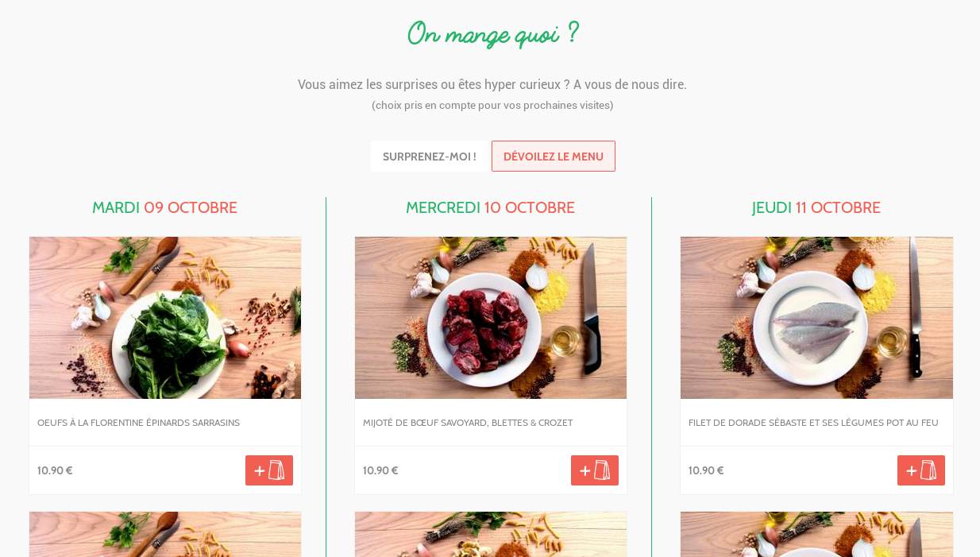Click Mijoté de bœuf savoyard dish title
This screenshot has height=557, width=980.
pyautogui.click(x=468, y=423)
